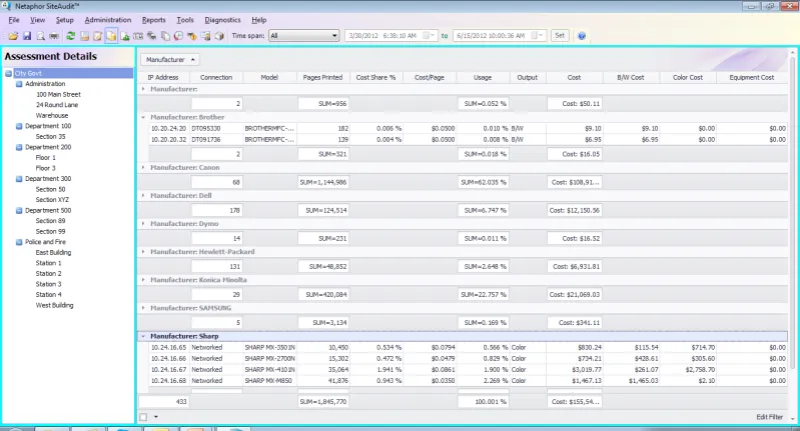Click the Set button
800x431 pixels.
click(x=559, y=36)
